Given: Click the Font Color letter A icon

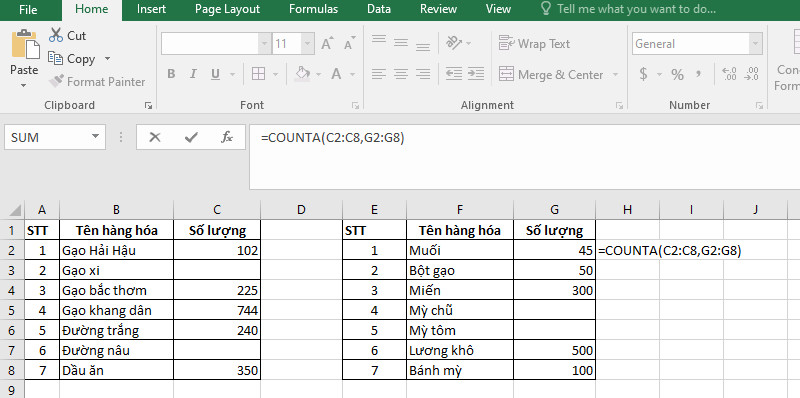Looking at the screenshot, I should pos(336,74).
